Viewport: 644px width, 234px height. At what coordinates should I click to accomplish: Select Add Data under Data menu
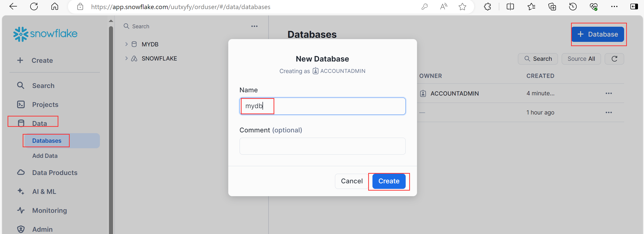45,156
